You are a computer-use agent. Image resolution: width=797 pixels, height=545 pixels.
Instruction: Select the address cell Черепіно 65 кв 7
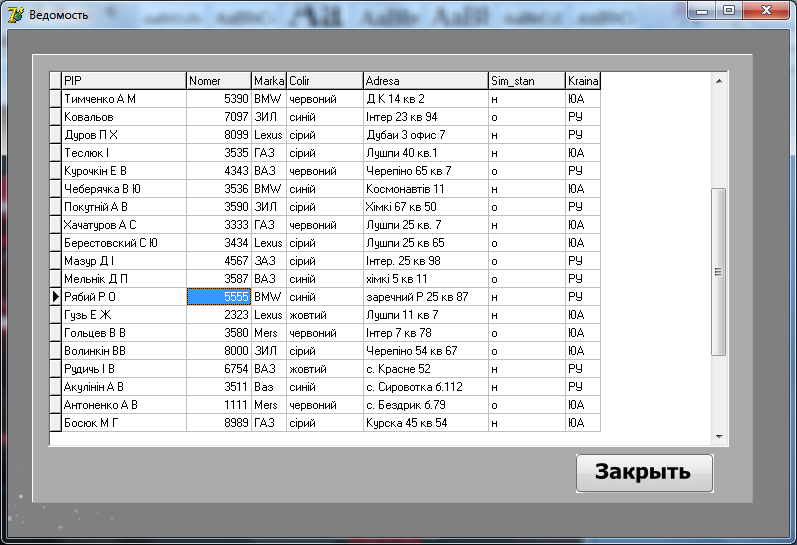[425, 171]
